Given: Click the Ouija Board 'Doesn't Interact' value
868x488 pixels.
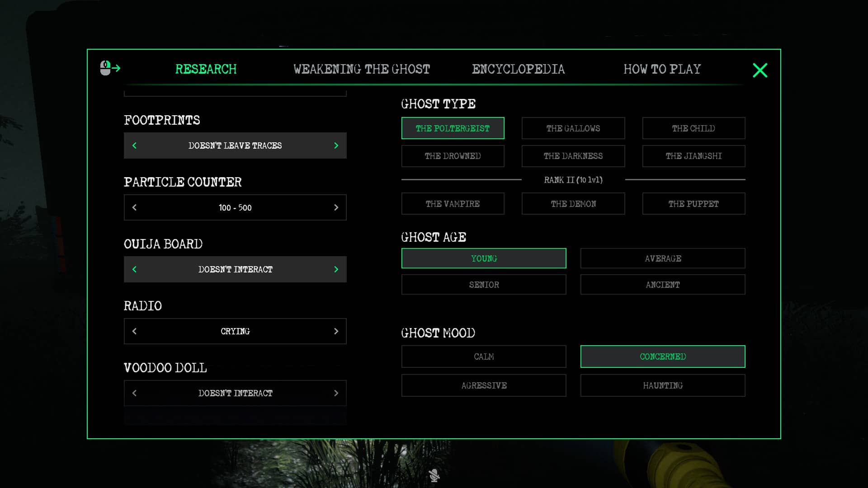Looking at the screenshot, I should coord(235,269).
